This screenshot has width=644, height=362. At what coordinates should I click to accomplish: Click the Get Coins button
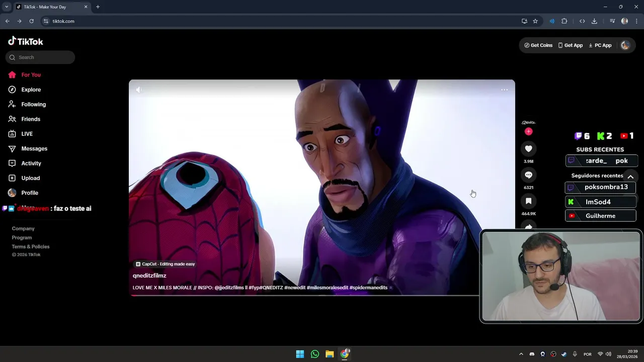pyautogui.click(x=538, y=45)
